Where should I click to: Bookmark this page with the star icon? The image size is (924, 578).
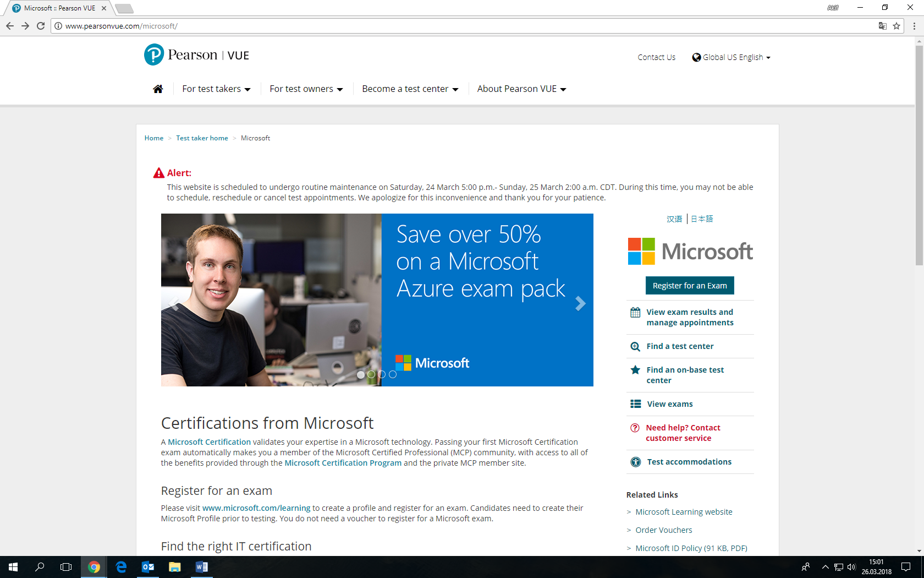[897, 26]
